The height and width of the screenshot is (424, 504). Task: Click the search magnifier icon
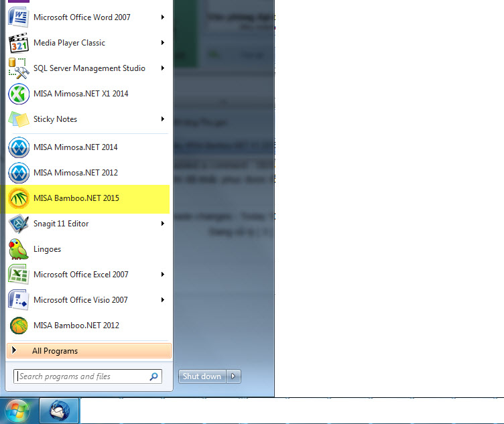point(153,376)
